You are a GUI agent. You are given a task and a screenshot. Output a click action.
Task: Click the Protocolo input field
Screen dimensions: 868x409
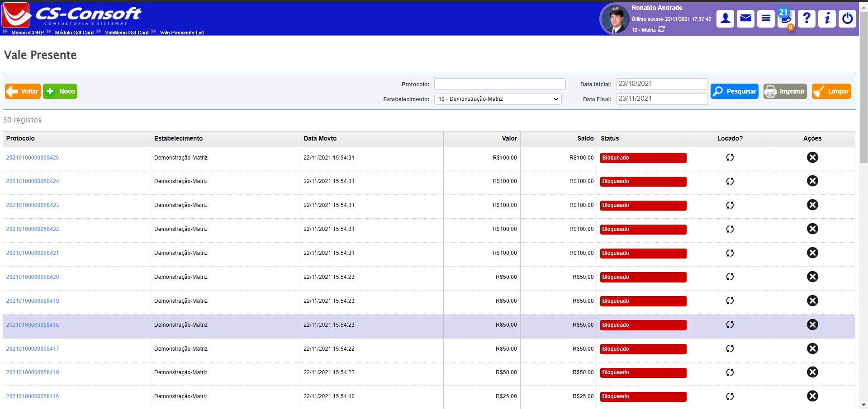tap(499, 84)
